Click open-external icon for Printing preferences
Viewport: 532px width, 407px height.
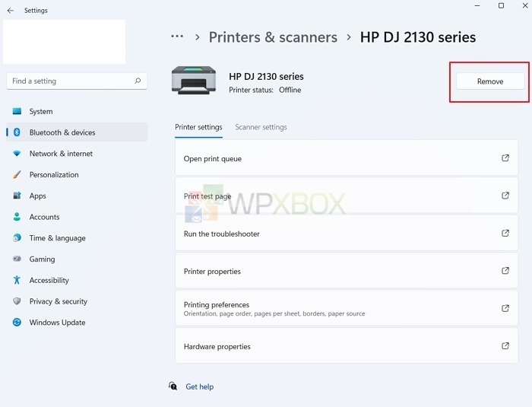[x=505, y=308]
